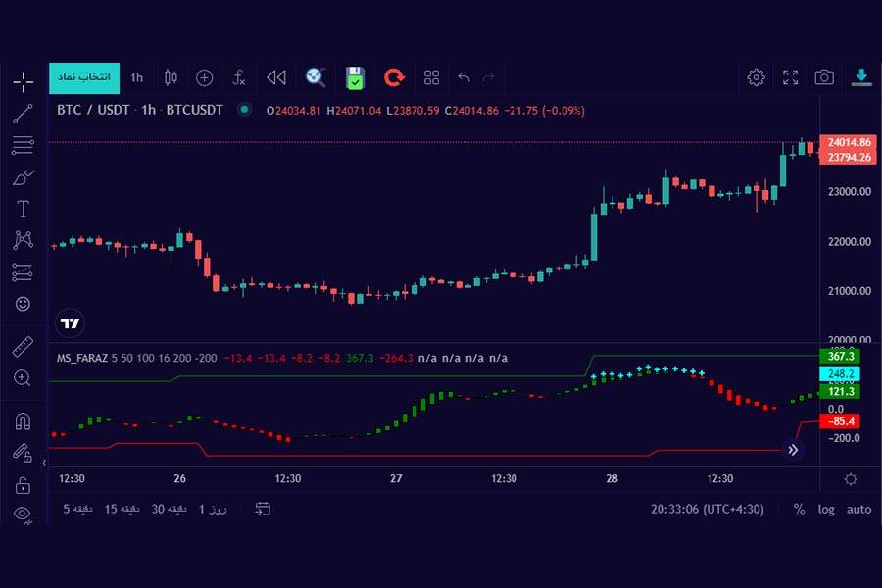The width and height of the screenshot is (882, 588).
Task: Start bar replay mode
Action: tap(276, 77)
